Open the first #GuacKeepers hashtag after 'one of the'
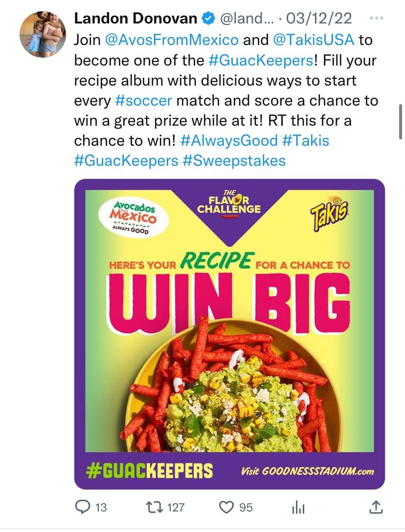Image resolution: width=405 pixels, height=532 pixels. pyautogui.click(x=261, y=61)
